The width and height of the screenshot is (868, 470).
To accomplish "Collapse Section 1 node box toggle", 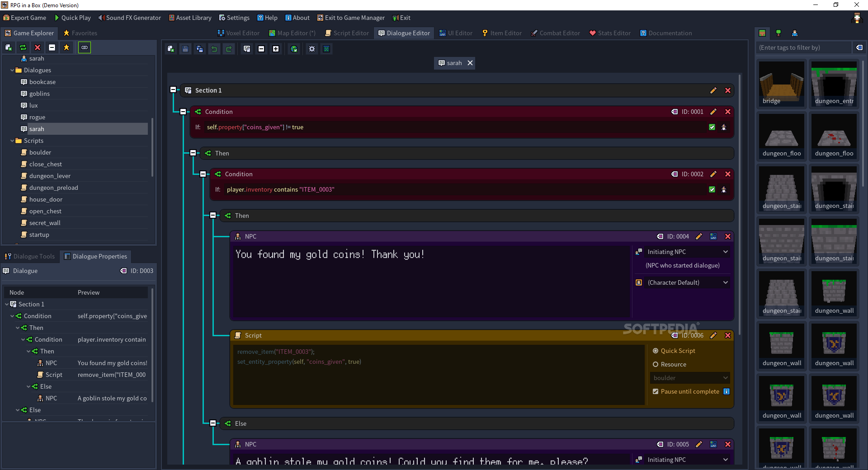I will click(173, 89).
